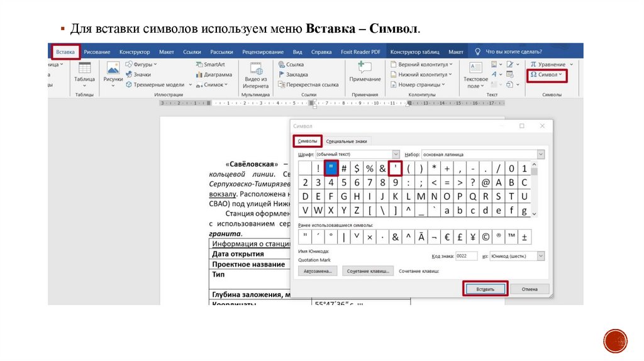The image size is (644, 361).
Task: Open the Символ symbol dropdown
Action: 547,75
